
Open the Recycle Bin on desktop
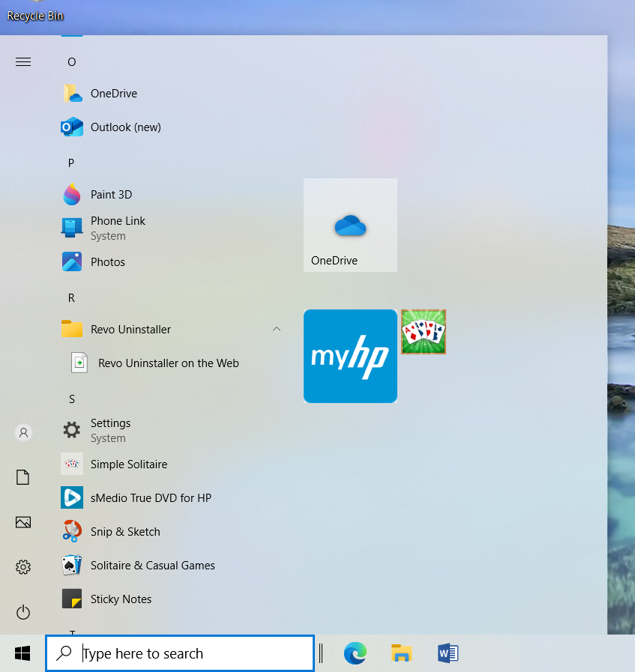coord(35,12)
